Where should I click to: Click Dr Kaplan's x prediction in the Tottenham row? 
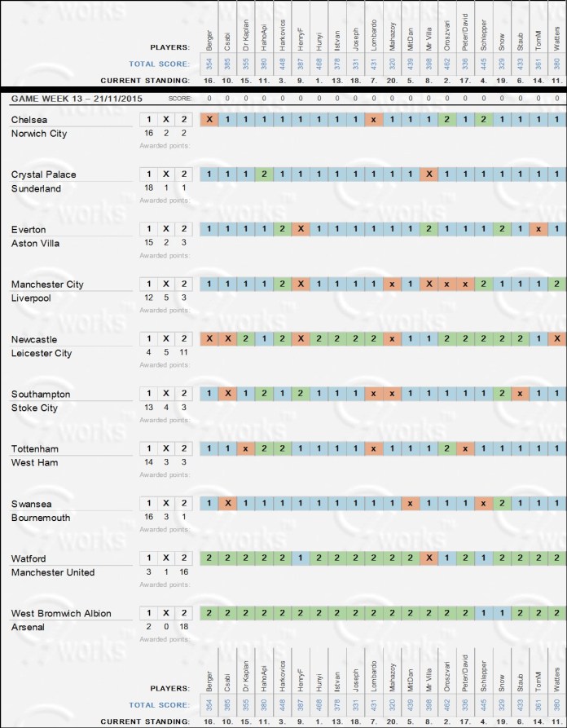coord(245,448)
